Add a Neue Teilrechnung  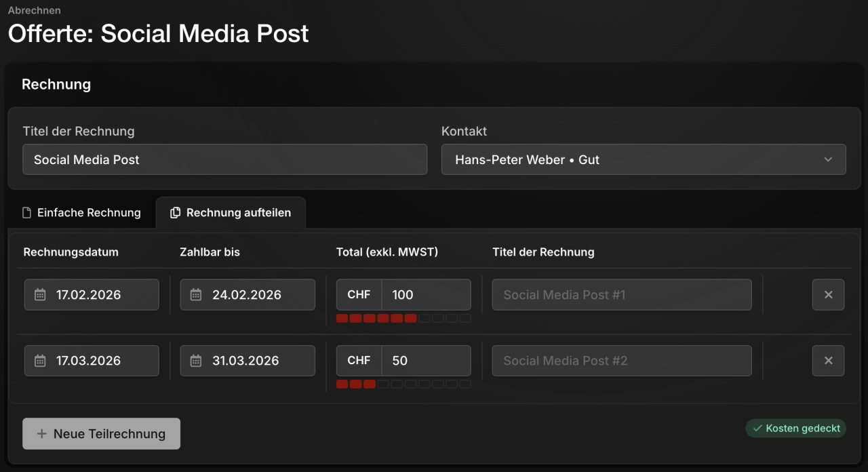[x=101, y=433]
